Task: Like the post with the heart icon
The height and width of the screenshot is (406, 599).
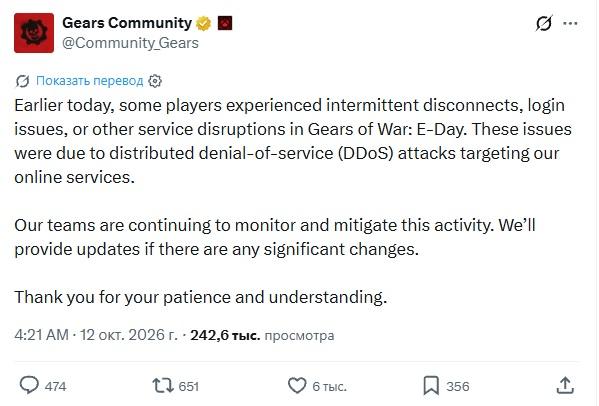Action: [x=297, y=385]
